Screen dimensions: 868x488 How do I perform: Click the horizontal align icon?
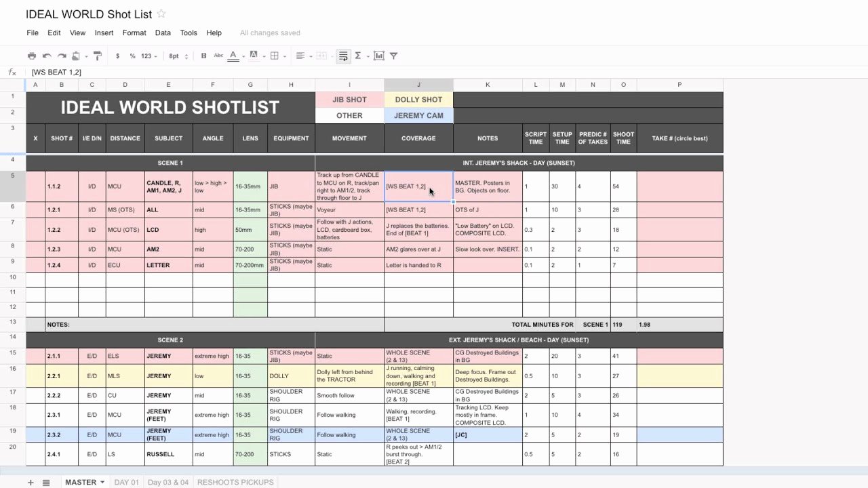point(300,56)
